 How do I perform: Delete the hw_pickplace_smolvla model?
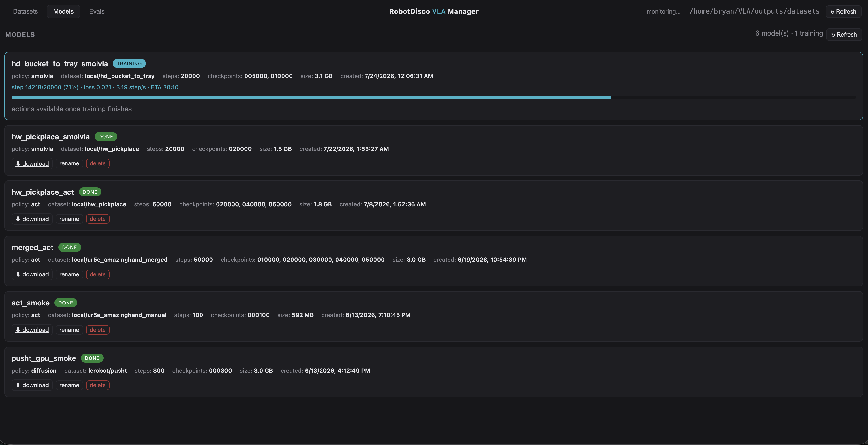click(98, 163)
